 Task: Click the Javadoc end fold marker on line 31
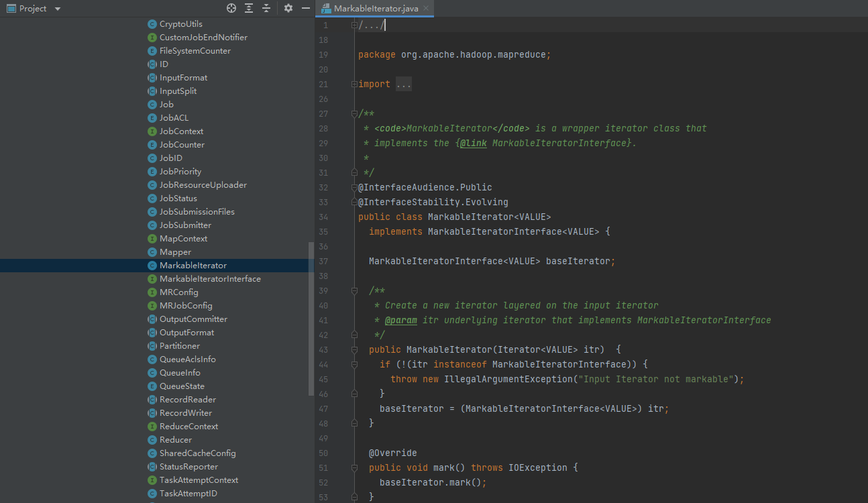[x=354, y=172]
